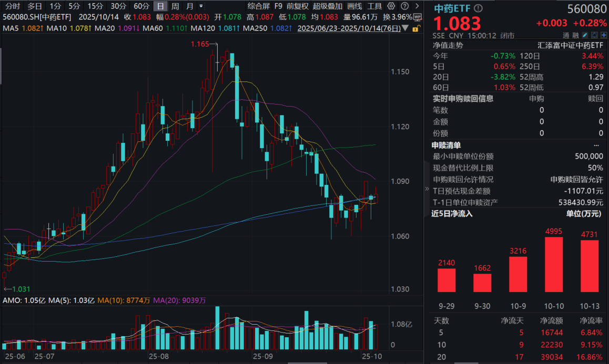
Task: Click the monitor WP icon
Action: click(x=418, y=17)
